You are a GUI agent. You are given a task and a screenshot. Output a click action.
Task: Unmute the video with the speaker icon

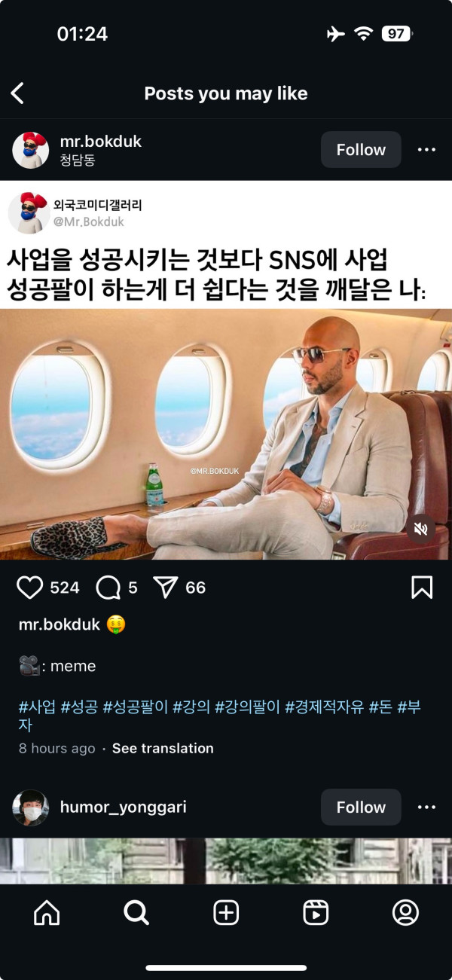tap(421, 529)
